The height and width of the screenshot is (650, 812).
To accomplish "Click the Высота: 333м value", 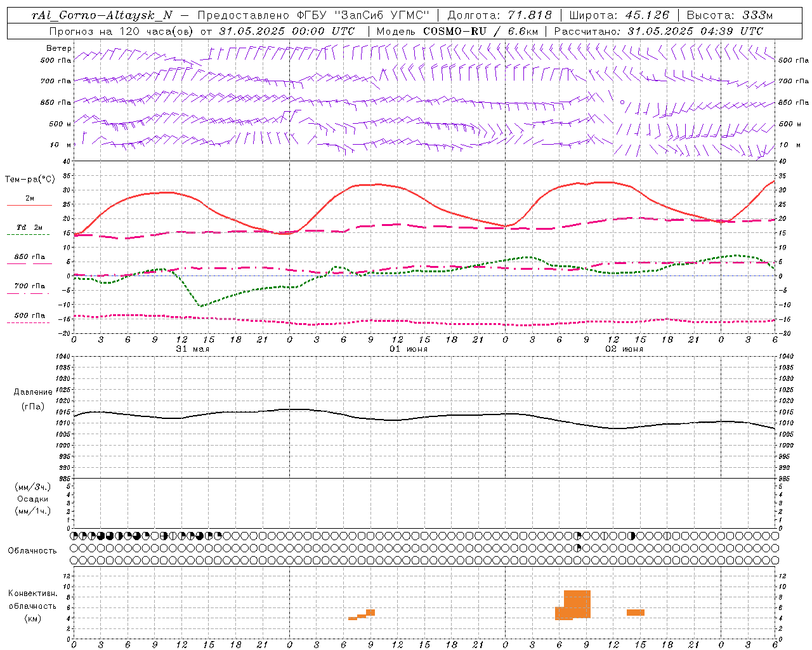I will (x=730, y=15).
